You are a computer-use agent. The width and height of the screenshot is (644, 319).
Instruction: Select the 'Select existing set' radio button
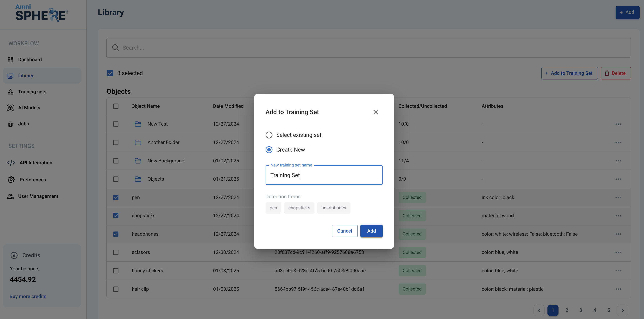tap(269, 135)
